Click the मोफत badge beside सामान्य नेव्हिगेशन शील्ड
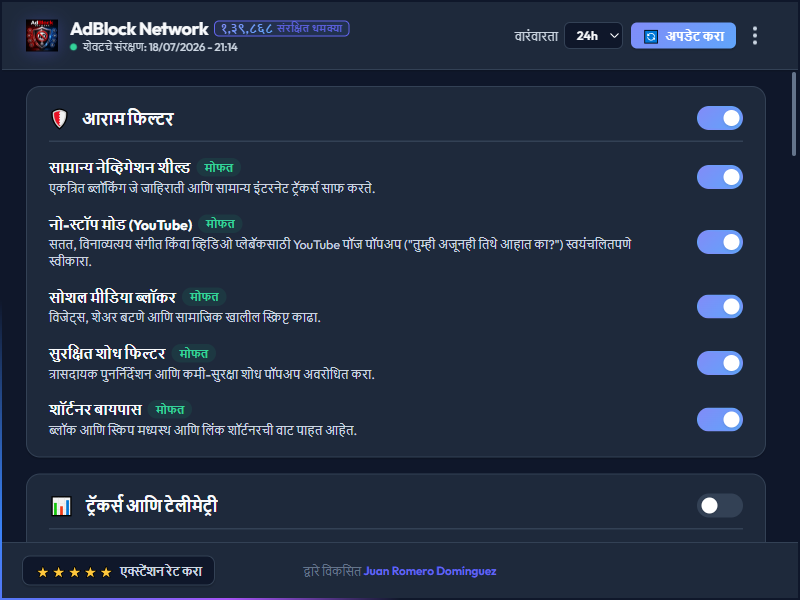800x600 pixels. point(219,167)
